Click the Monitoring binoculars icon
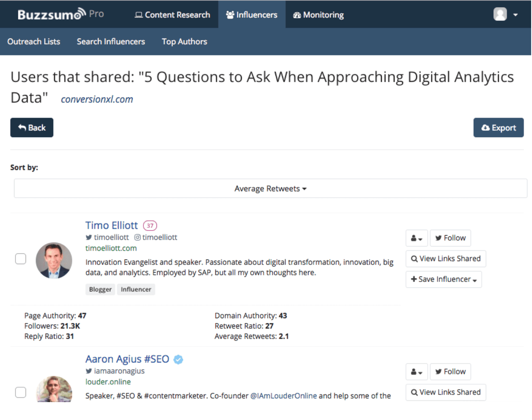 297,14
